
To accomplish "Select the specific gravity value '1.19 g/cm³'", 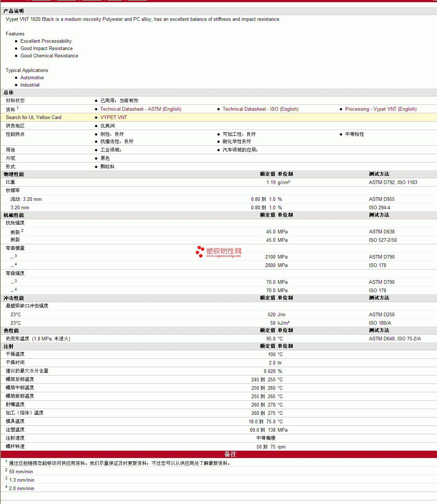I will pos(278,182).
